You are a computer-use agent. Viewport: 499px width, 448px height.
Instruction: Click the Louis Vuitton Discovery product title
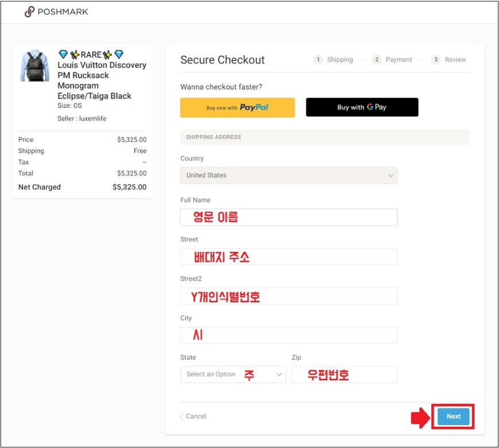click(102, 75)
